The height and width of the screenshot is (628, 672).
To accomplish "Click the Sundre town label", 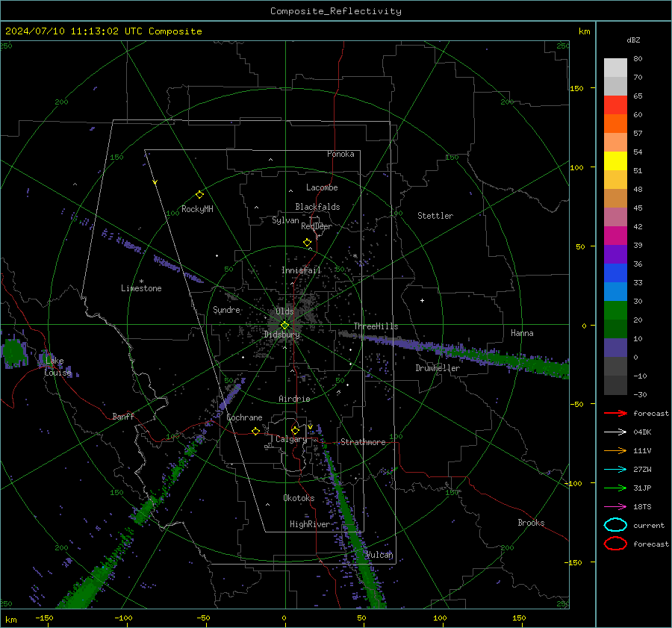I will 227,310.
